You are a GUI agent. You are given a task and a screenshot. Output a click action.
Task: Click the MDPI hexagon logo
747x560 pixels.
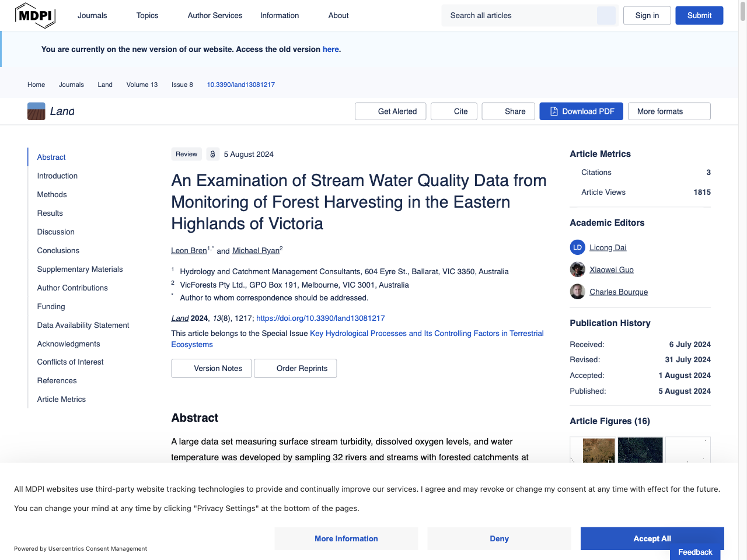[35, 15]
